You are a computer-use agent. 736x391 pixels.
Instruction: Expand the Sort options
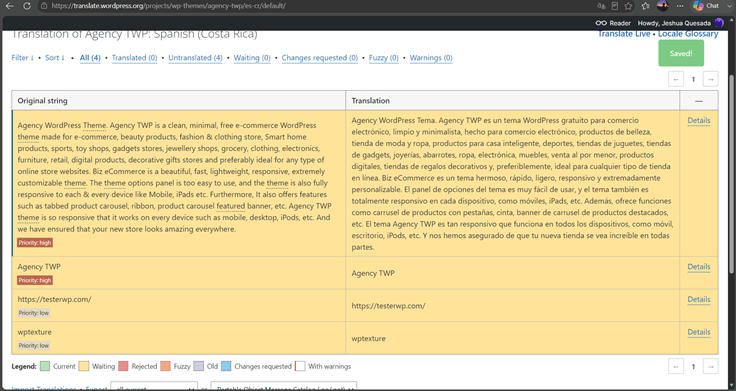55,58
